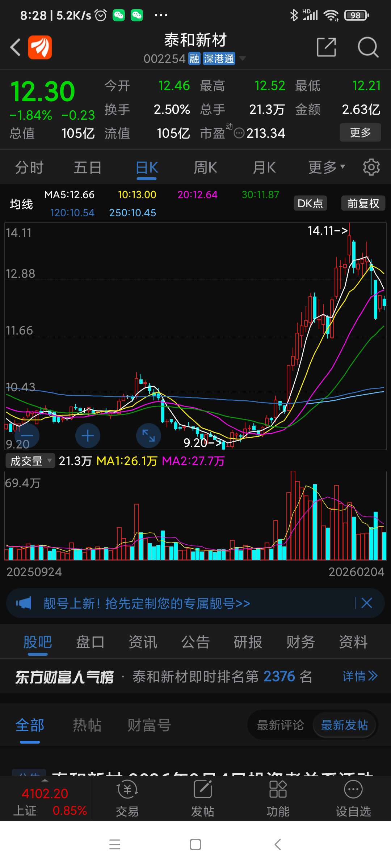Image resolution: width=391 pixels, height=868 pixels.
Task: Open the 资料 tab
Action: (x=353, y=642)
